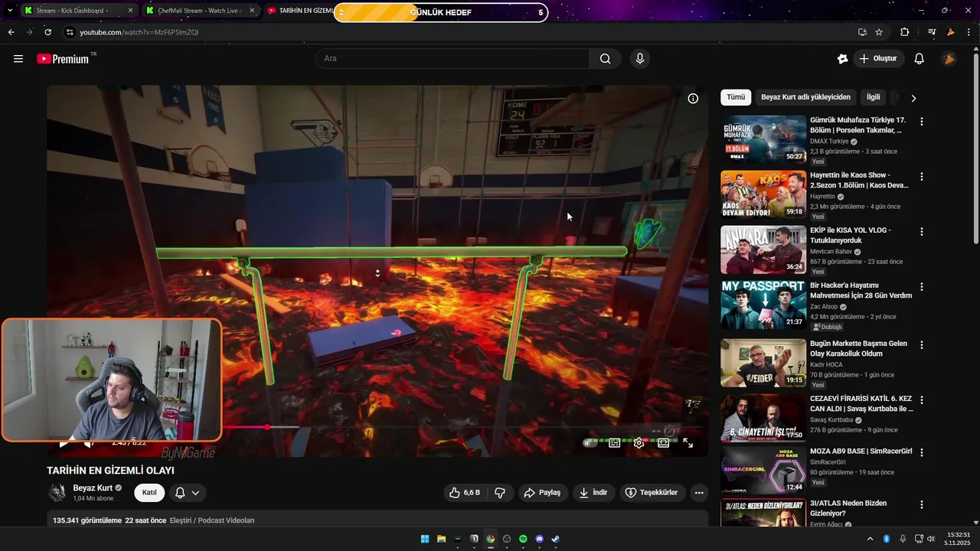The image size is (980, 551).
Task: Open more actions ellipsis under video
Action: pos(699,493)
